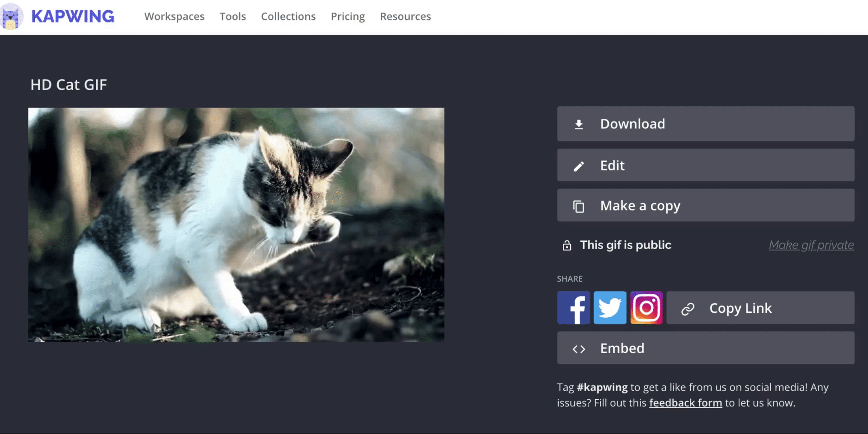Toggle GIF to private via Make gif private
The width and height of the screenshot is (868, 434).
[811, 245]
